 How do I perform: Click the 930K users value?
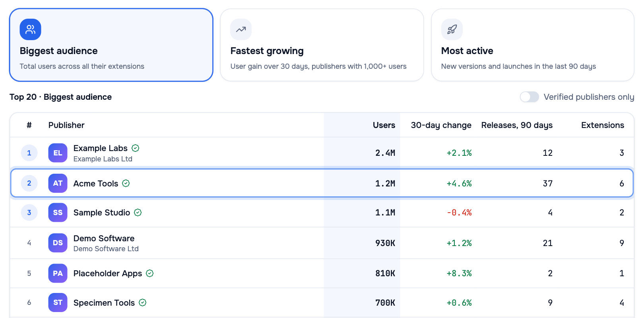coord(385,243)
